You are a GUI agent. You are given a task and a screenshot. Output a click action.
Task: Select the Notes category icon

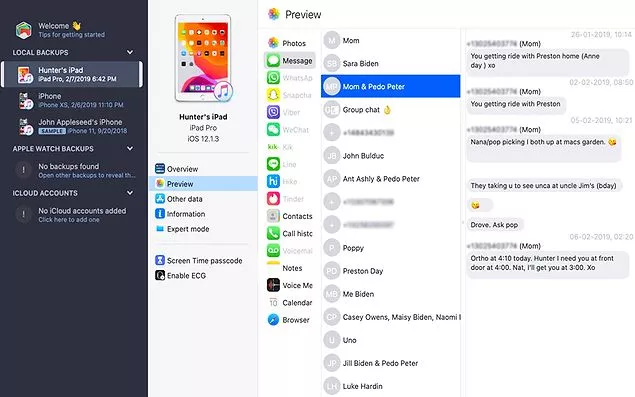click(x=273, y=268)
